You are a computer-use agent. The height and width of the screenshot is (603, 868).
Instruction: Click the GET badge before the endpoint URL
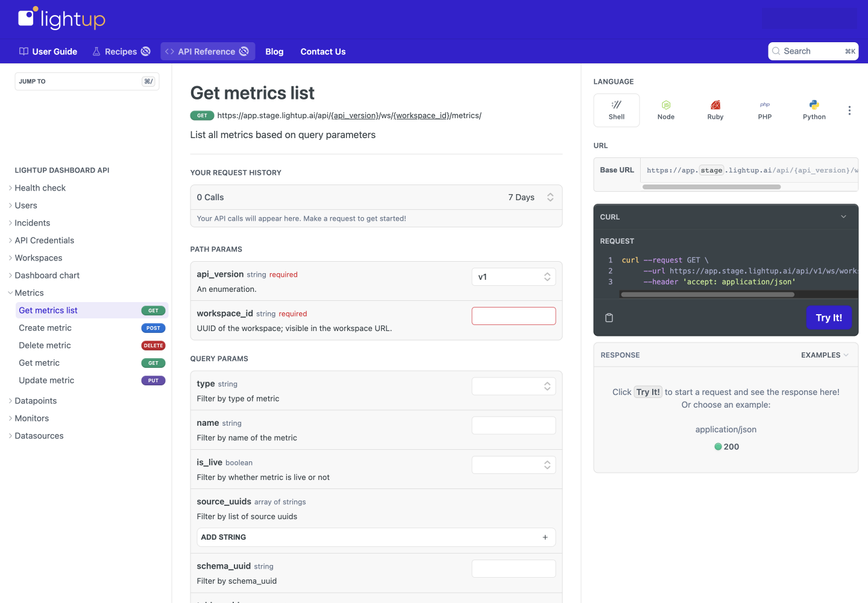(202, 116)
